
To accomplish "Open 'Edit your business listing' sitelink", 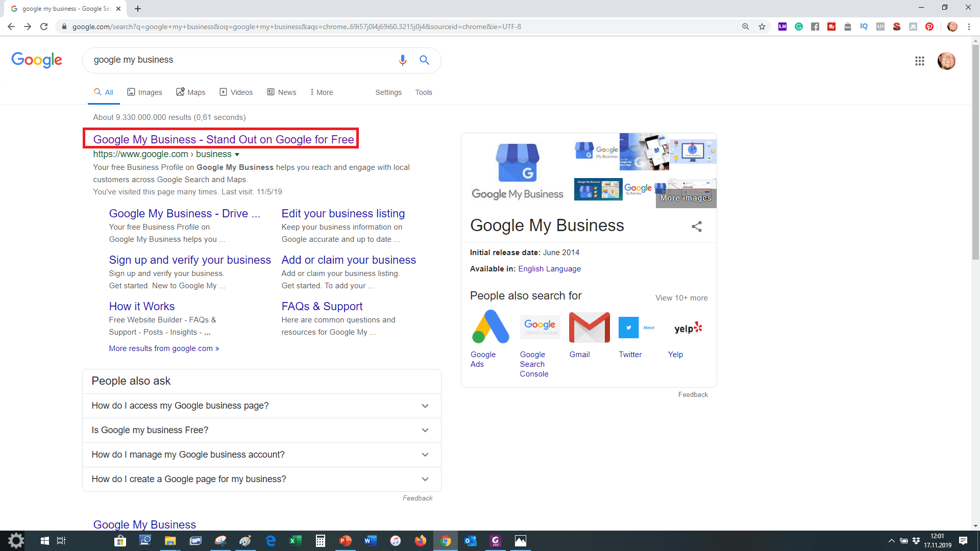I will click(343, 214).
